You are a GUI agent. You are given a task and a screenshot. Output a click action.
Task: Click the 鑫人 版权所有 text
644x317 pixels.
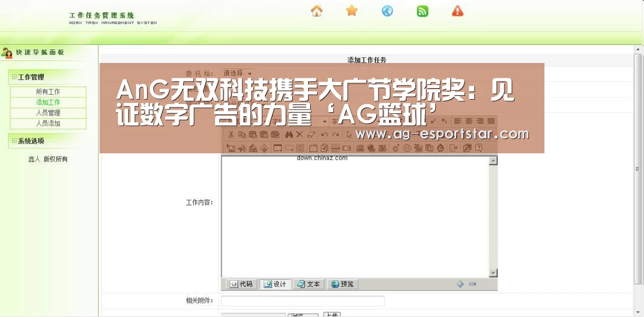click(48, 159)
